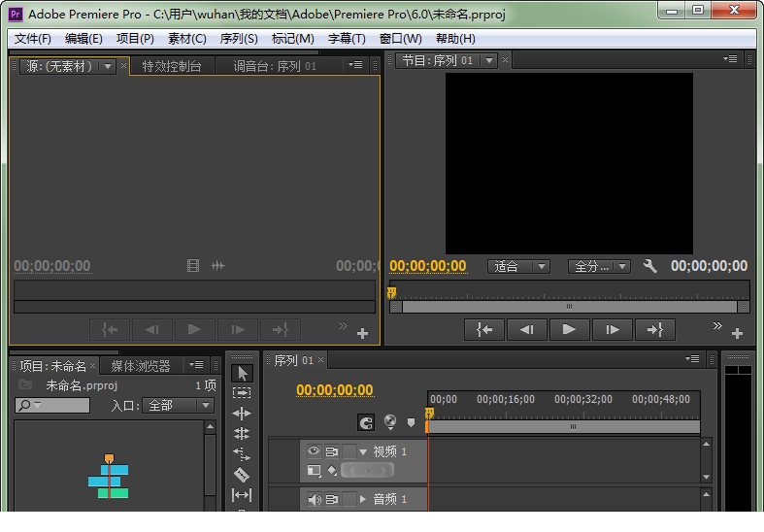
Task: Select the Rolling Edit tool
Action: pyautogui.click(x=242, y=434)
